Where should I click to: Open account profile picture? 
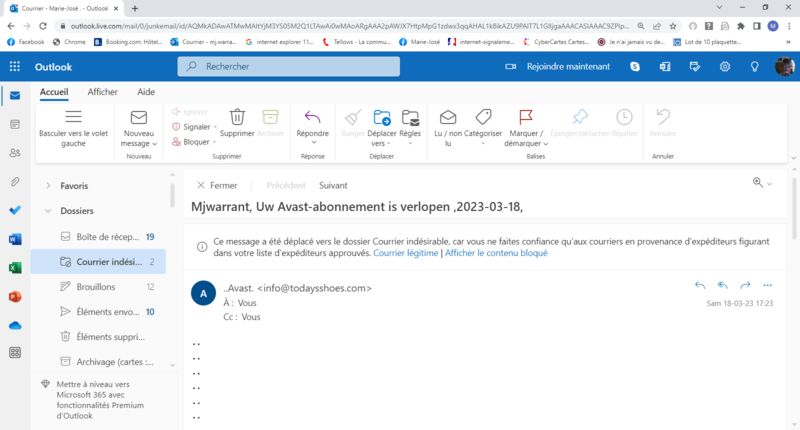coord(784,66)
